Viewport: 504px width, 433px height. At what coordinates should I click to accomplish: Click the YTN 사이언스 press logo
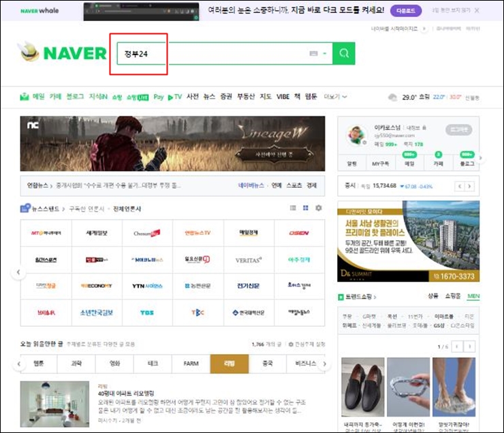pos(147,286)
